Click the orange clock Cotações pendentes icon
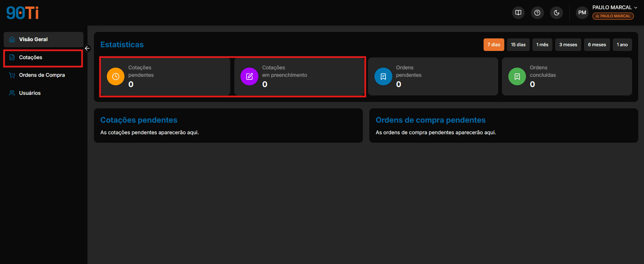This screenshot has height=264, width=644. [116, 76]
